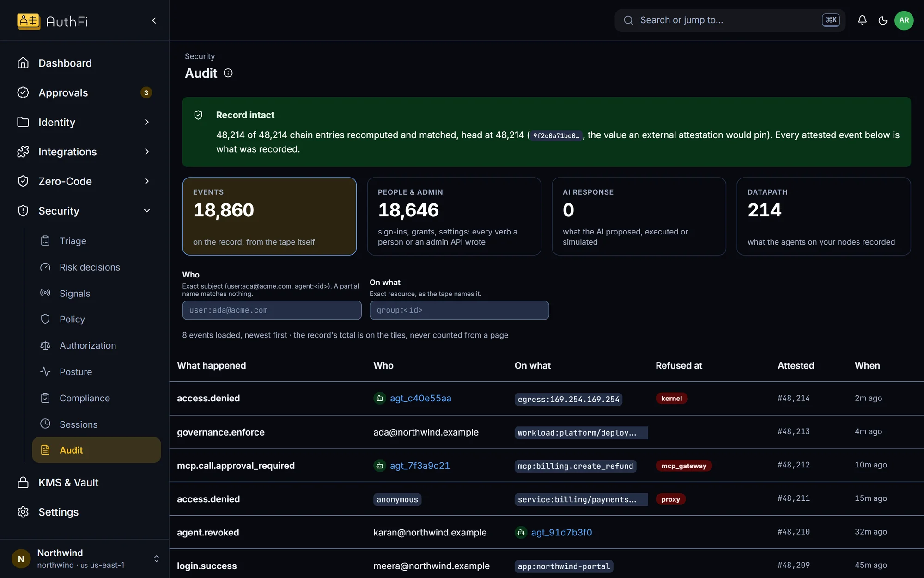This screenshot has width=924, height=578.
Task: Click the Settings gear icon
Action: [23, 512]
